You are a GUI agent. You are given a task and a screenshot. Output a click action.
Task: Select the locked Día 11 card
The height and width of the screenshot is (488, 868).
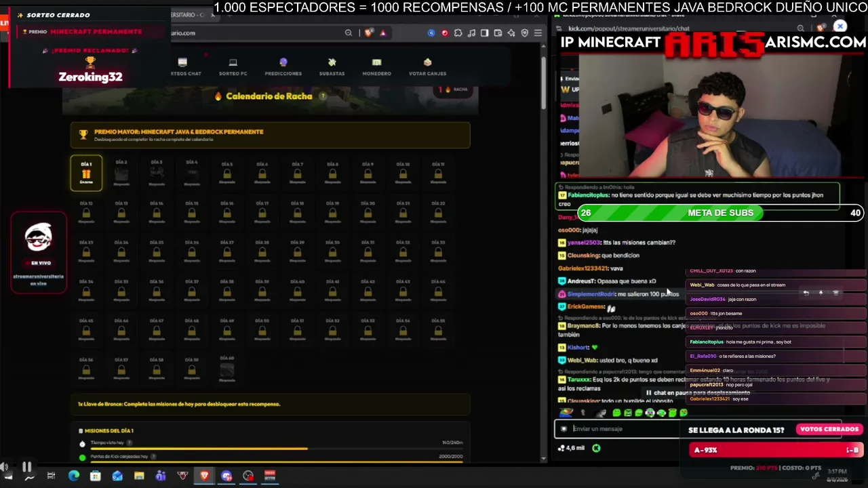(438, 173)
